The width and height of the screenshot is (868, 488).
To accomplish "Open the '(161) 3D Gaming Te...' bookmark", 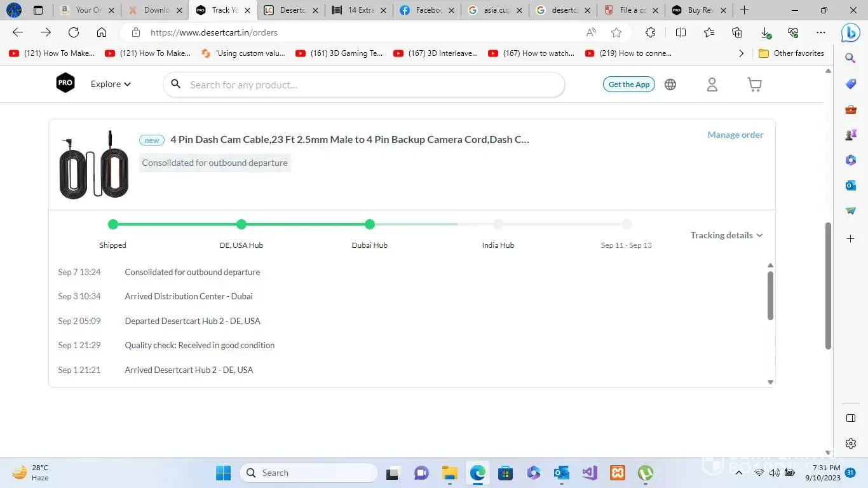I will tap(339, 53).
